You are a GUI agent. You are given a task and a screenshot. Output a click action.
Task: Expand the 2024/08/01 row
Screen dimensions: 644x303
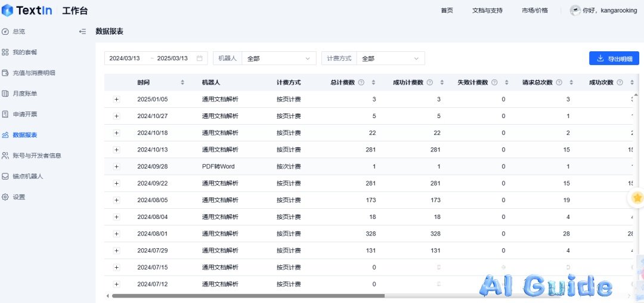click(117, 234)
